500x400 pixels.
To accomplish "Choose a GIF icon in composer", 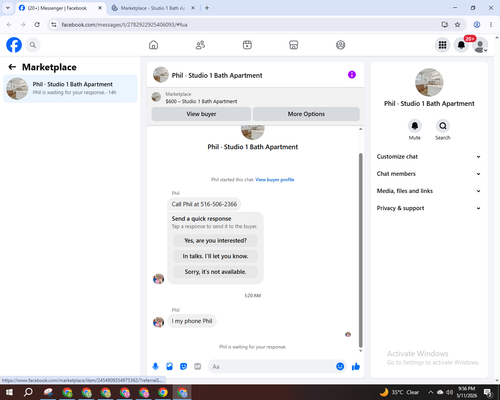I will pyautogui.click(x=198, y=367).
